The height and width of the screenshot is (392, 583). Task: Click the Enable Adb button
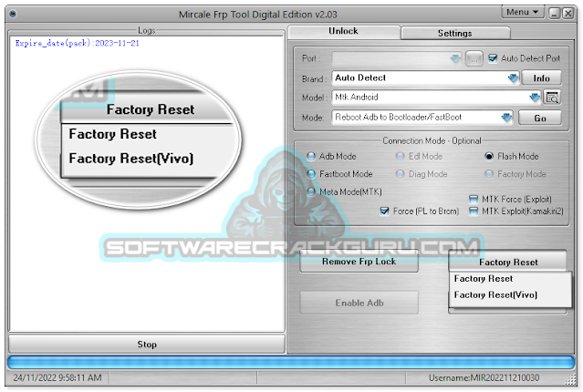[x=359, y=303]
